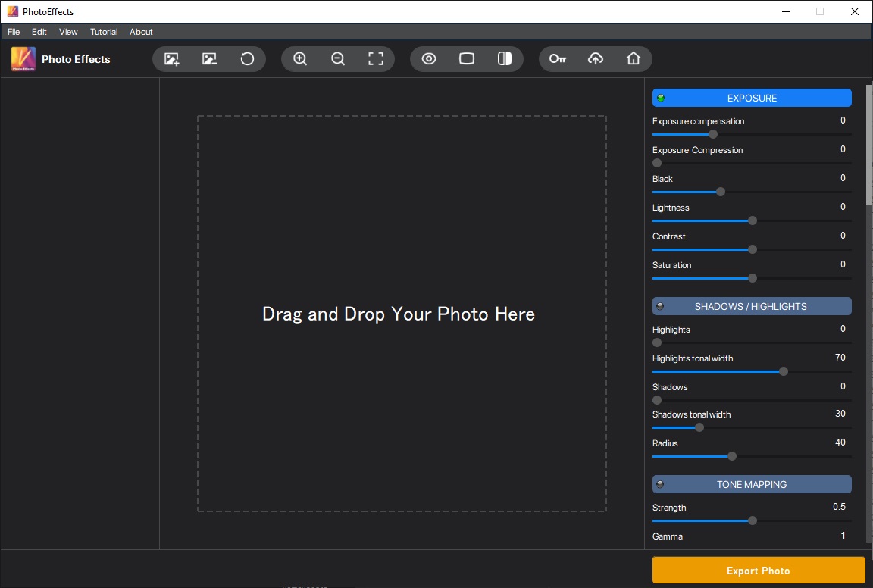Click the Lightness slider handle
873x588 pixels.
point(753,220)
